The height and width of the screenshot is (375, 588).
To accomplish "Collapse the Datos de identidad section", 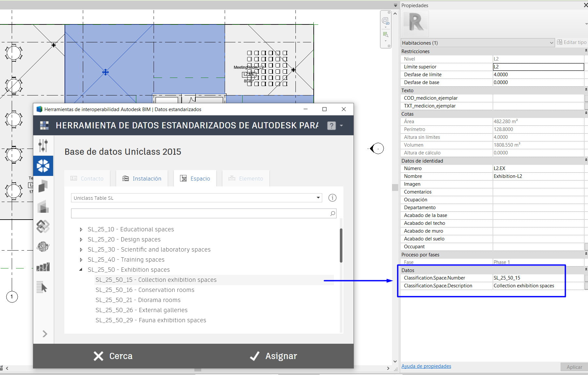I will pos(586,160).
